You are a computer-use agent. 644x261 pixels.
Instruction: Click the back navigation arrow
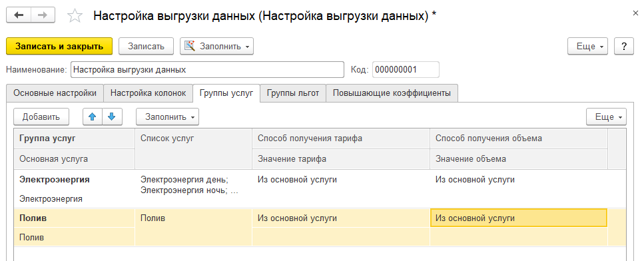coord(19,15)
